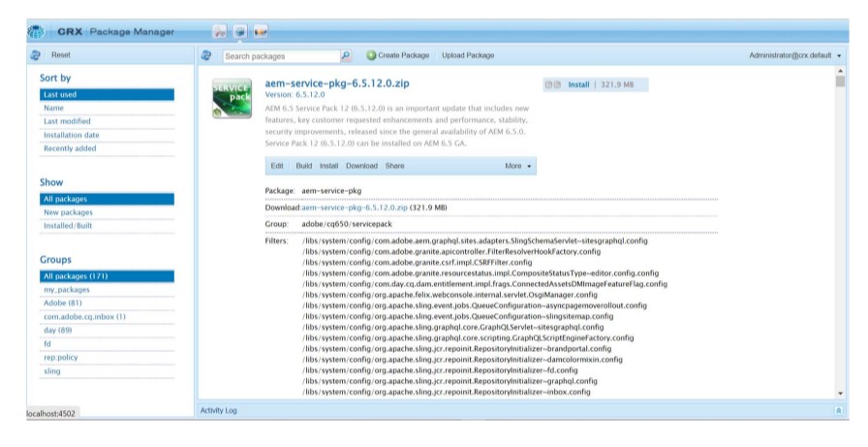Click Share in package toolbar

coord(394,166)
